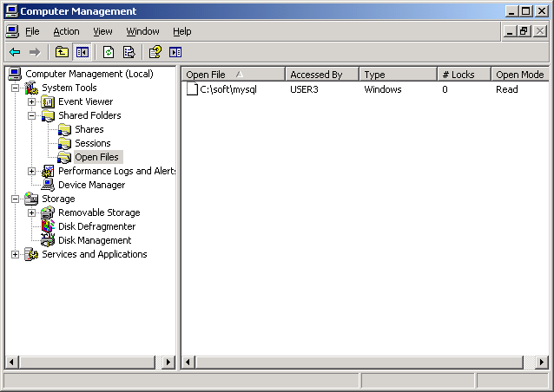Click the Storage icon
Viewport: 554px width, 392px height.
tap(31, 199)
